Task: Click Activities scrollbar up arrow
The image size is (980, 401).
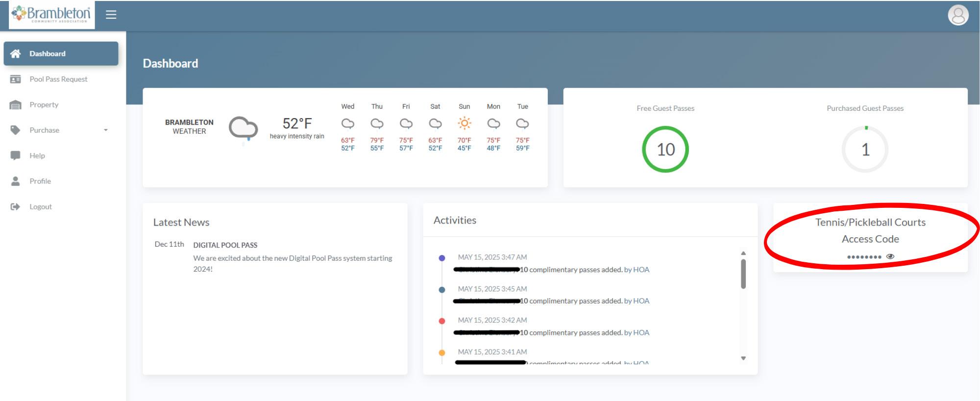Action: click(x=743, y=253)
